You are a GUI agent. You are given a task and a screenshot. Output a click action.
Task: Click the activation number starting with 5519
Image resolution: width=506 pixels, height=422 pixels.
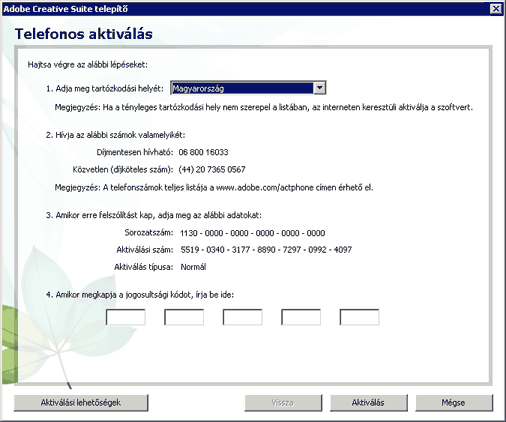coord(266,250)
